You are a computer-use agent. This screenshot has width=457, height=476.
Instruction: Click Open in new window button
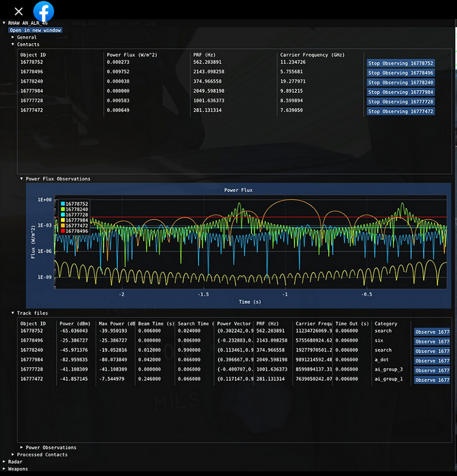pyautogui.click(x=36, y=30)
